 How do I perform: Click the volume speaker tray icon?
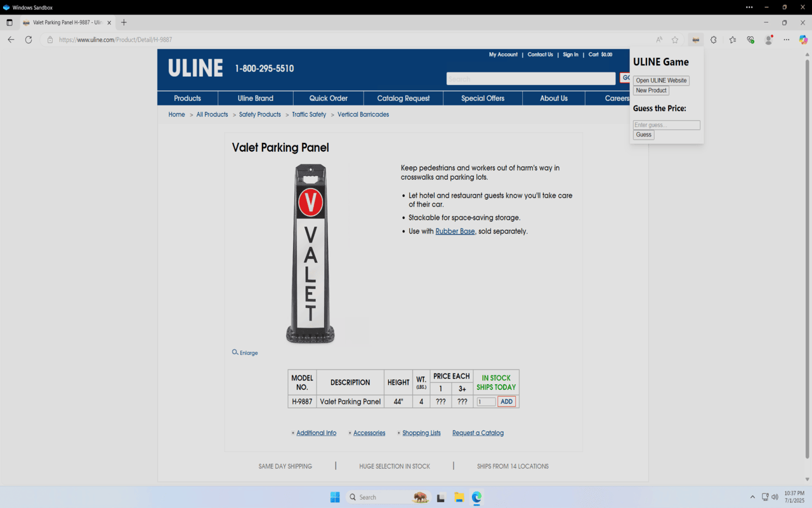[x=775, y=497]
